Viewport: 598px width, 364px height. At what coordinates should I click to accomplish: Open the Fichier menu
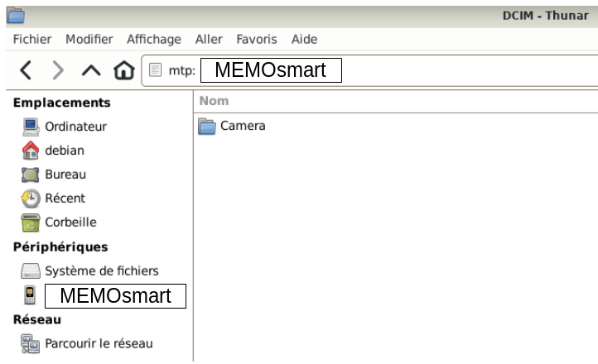(x=32, y=39)
